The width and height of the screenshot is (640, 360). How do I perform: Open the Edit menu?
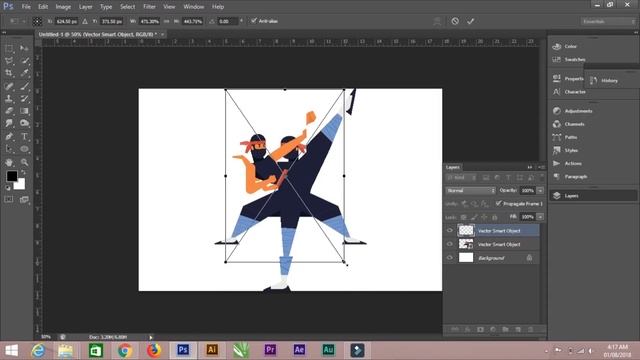pyautogui.click(x=43, y=7)
